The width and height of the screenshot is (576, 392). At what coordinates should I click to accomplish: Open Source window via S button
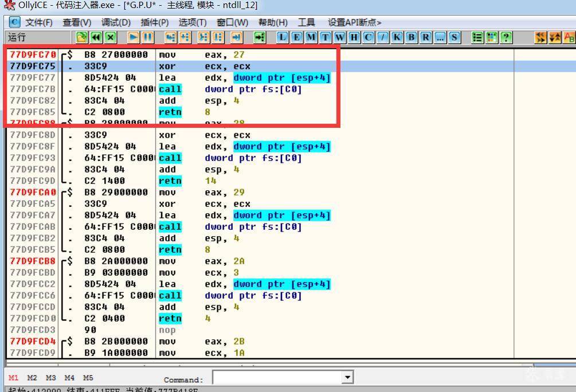[x=454, y=37]
